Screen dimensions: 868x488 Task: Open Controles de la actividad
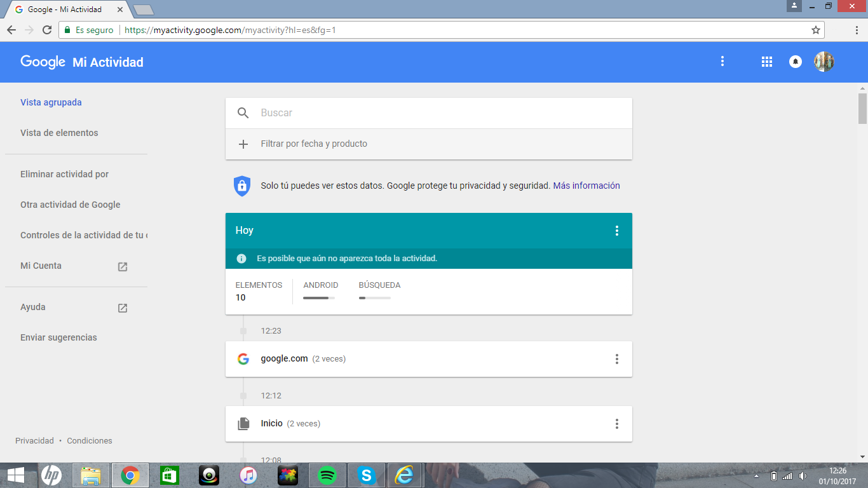pyautogui.click(x=83, y=235)
